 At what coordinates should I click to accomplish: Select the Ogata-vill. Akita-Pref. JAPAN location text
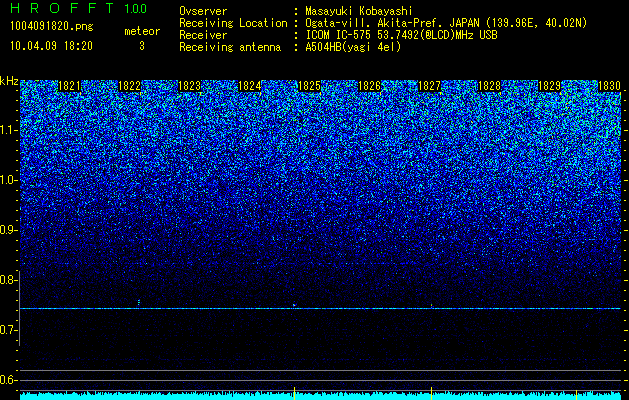point(446,23)
